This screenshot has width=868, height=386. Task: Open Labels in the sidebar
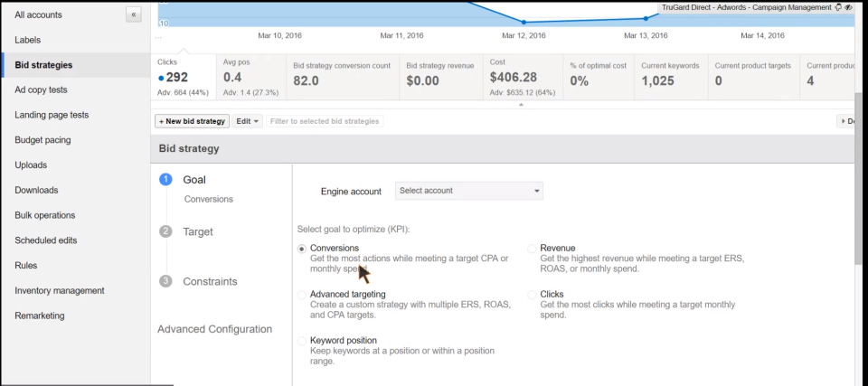tap(28, 40)
